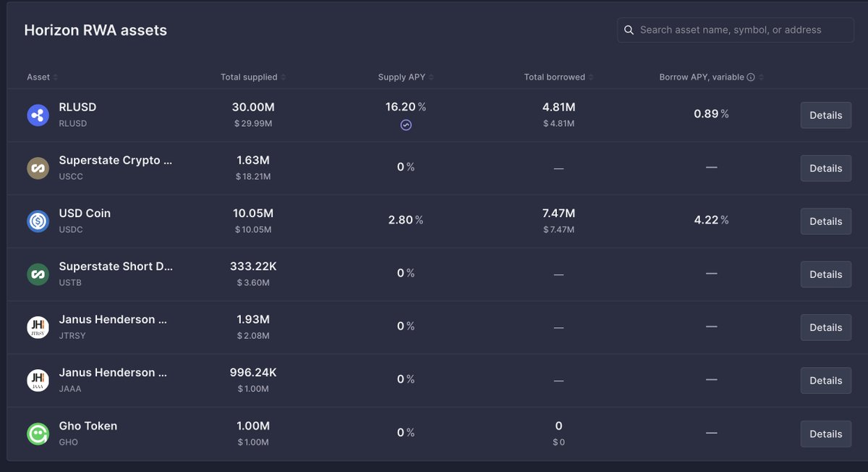Sort by Total borrowed column
Screen dimensions: 868x472
point(559,77)
